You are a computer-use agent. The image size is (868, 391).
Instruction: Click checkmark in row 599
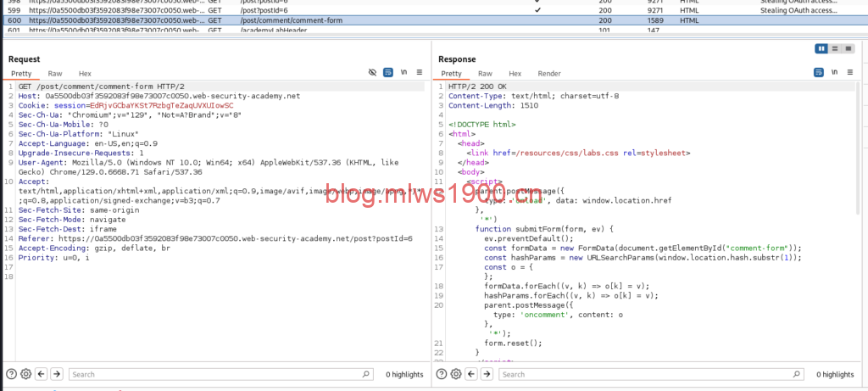pyautogui.click(x=538, y=10)
